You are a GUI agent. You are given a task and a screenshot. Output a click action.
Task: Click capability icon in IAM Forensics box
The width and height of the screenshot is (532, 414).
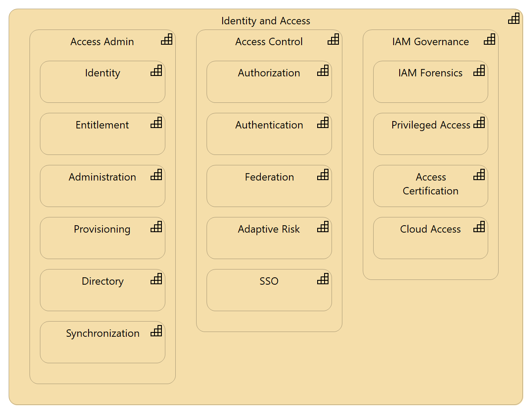[479, 71]
